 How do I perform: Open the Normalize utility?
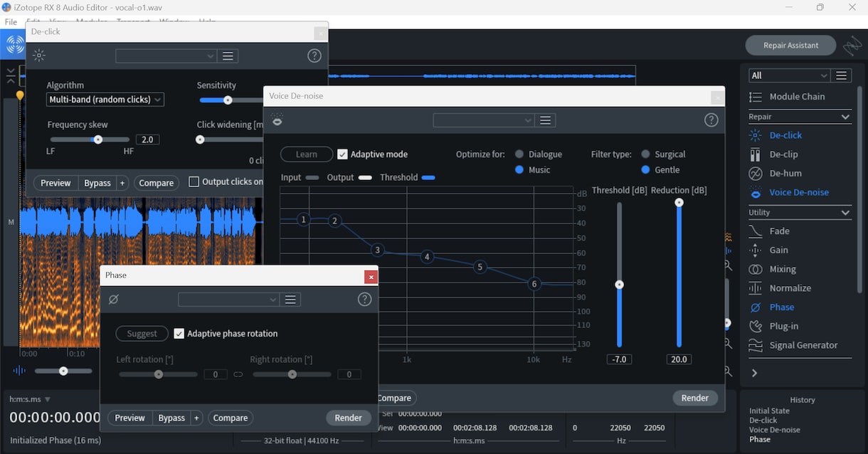[790, 288]
